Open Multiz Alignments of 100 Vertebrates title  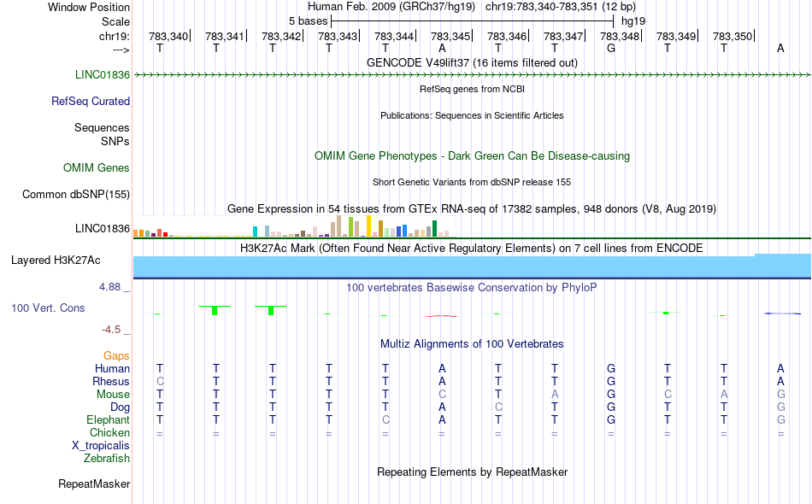(x=472, y=344)
